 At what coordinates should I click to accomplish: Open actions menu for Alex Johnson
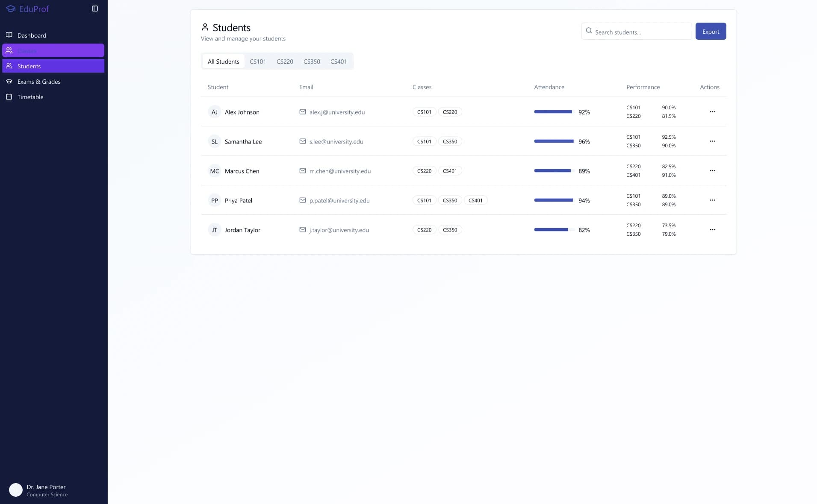[x=712, y=111]
